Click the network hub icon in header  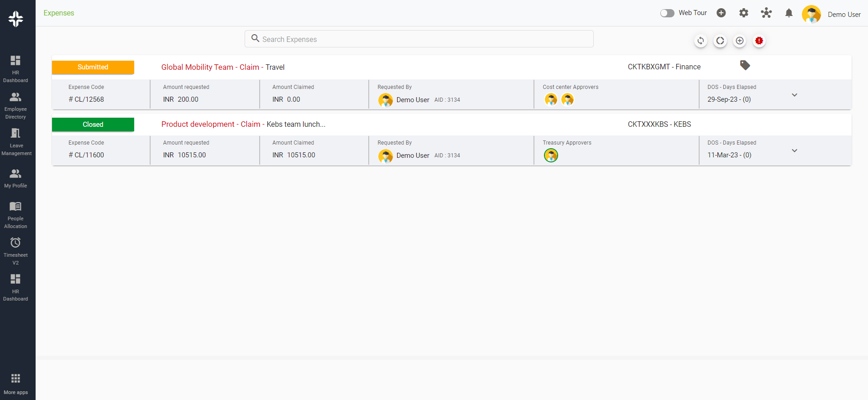pyautogui.click(x=766, y=13)
